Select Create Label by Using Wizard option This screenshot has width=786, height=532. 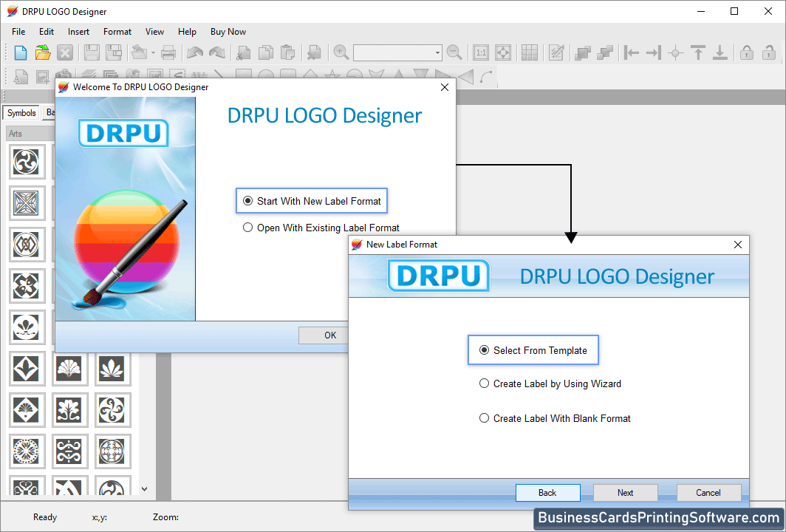pyautogui.click(x=484, y=383)
